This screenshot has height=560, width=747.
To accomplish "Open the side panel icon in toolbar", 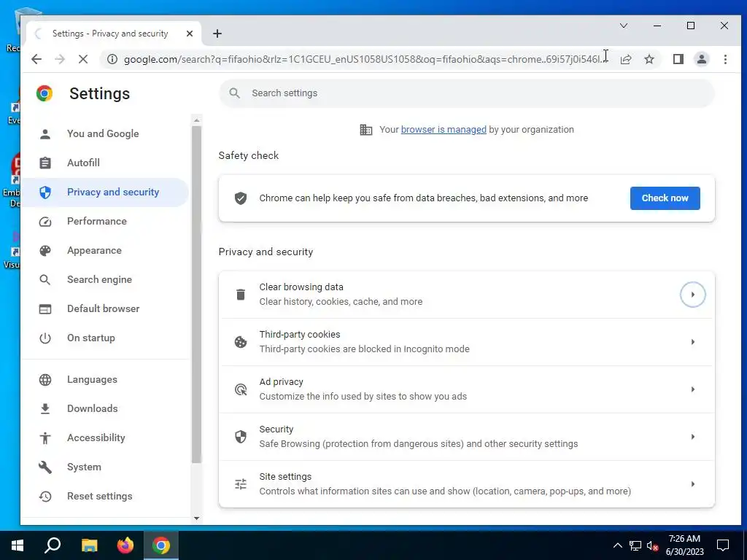I will click(x=678, y=59).
